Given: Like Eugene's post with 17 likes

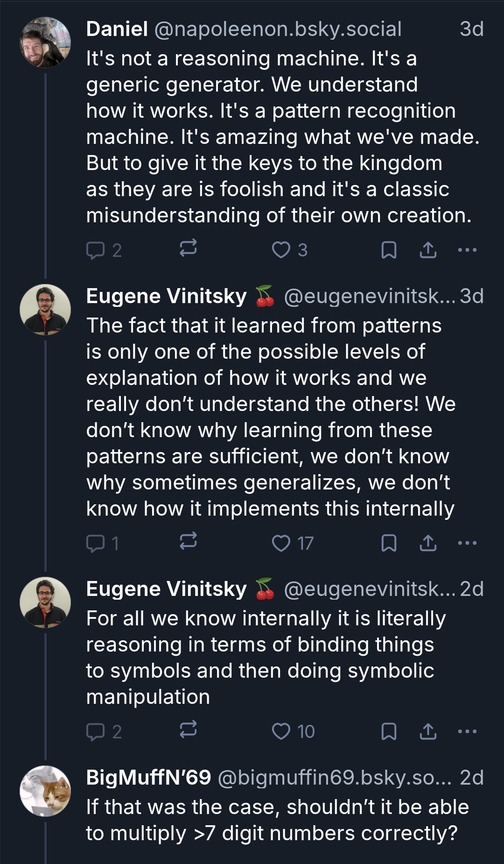Looking at the screenshot, I should click(x=281, y=543).
